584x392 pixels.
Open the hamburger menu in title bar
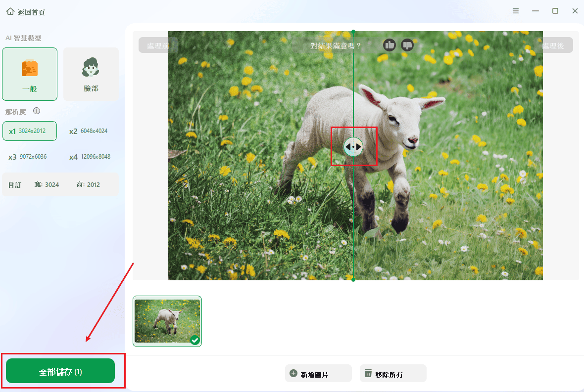[516, 11]
